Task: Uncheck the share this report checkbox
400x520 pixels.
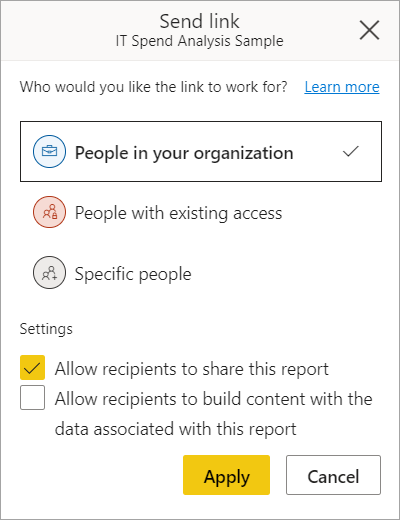Action: pyautogui.click(x=32, y=368)
